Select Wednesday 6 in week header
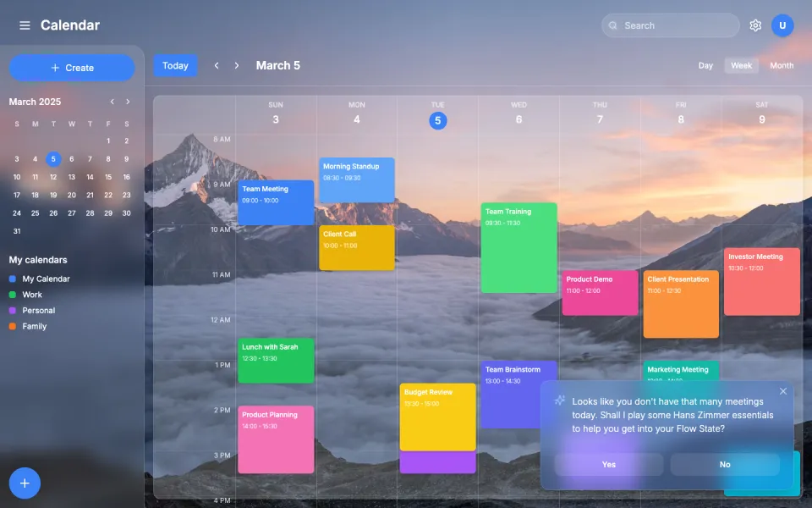This screenshot has height=508, width=812. pyautogui.click(x=518, y=119)
